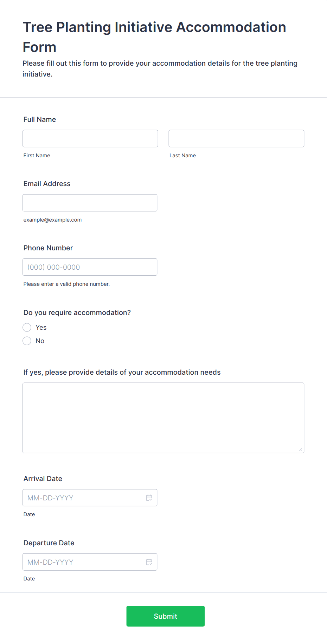Viewport: 327px width, 644px height.
Task: Click the Last Name input field
Action: [236, 139]
